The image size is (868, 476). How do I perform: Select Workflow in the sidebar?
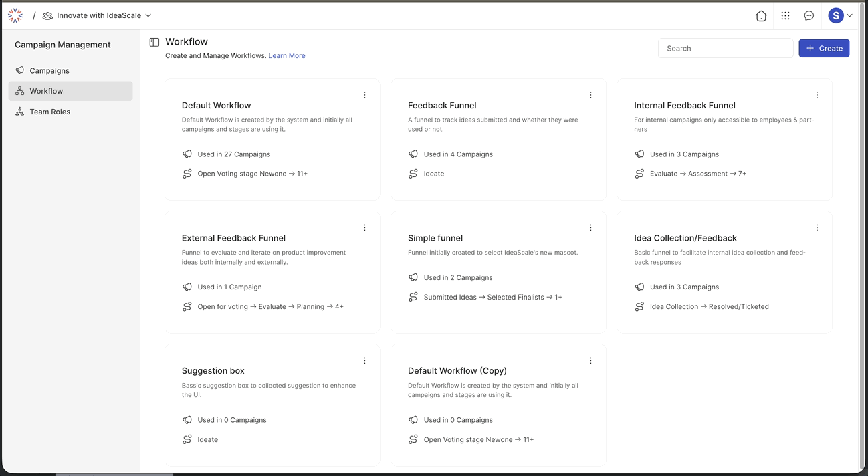coord(46,91)
